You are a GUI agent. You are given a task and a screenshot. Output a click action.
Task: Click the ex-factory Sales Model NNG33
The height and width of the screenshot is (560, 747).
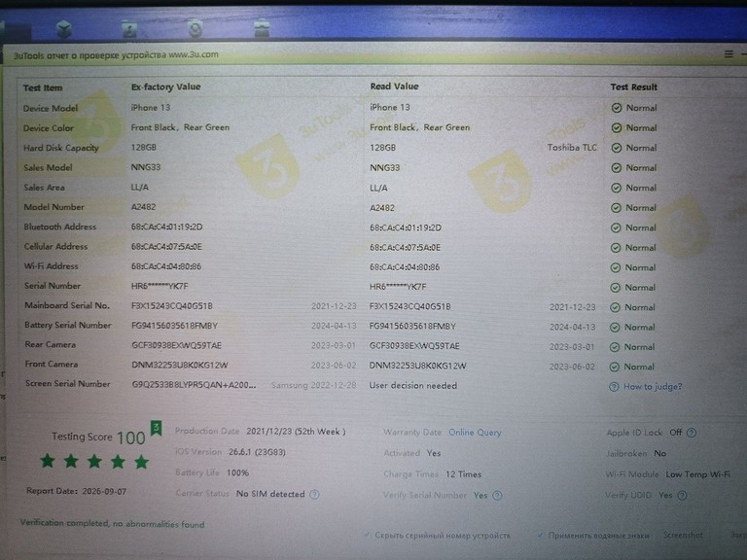click(146, 167)
